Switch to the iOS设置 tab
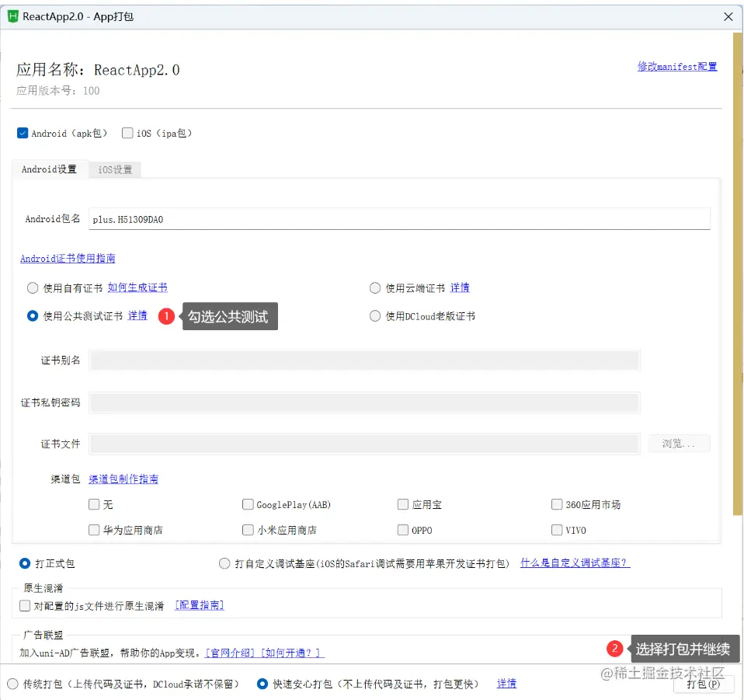 (115, 170)
